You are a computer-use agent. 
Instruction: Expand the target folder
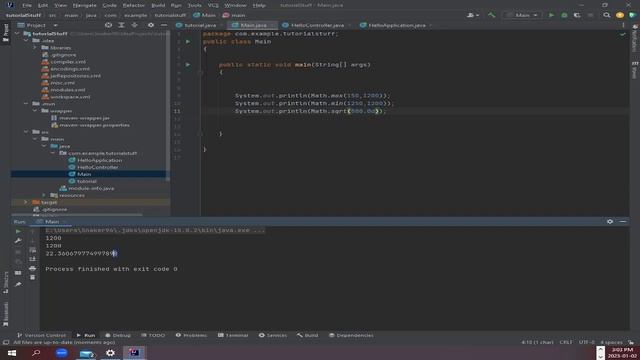[27, 202]
